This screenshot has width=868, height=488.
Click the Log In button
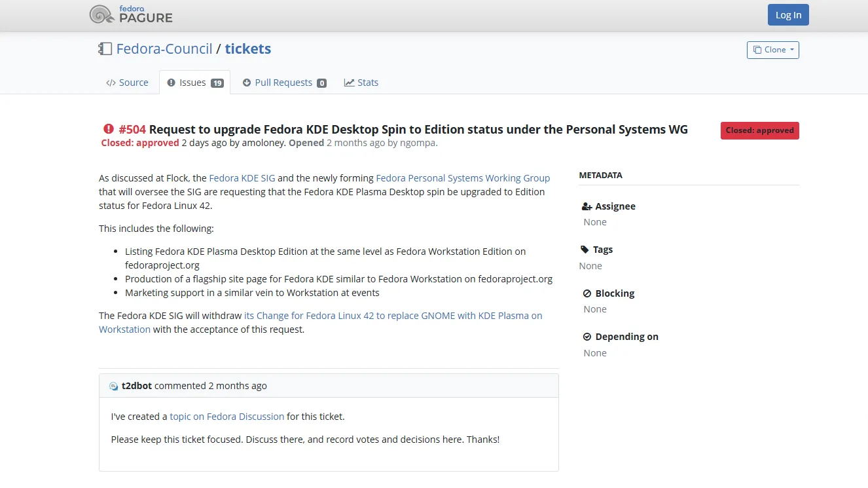pyautogui.click(x=788, y=15)
